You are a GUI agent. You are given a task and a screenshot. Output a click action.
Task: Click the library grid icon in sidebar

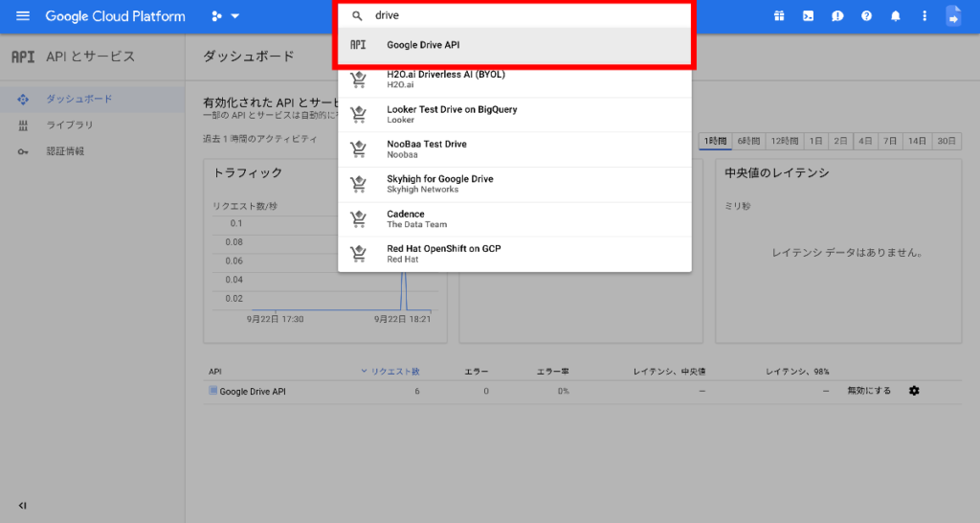point(23,125)
